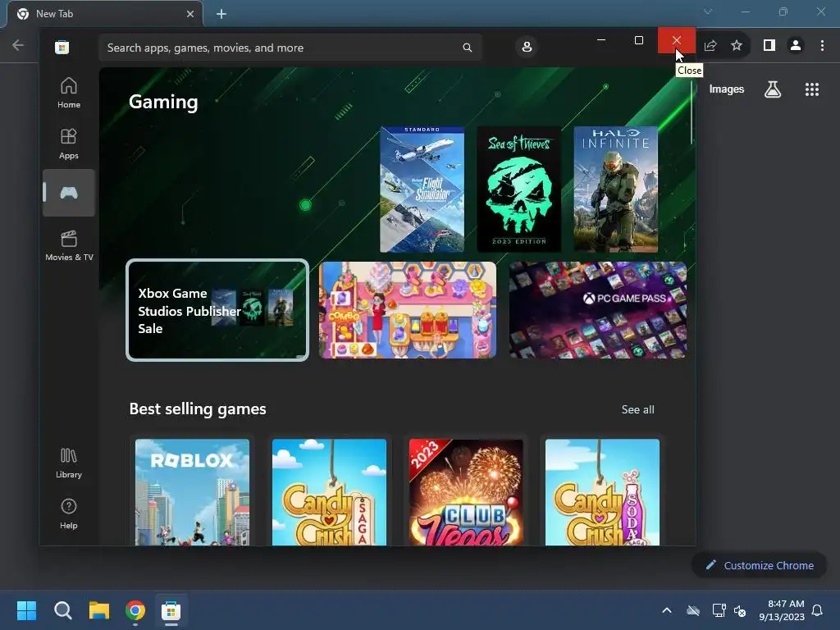Image resolution: width=840 pixels, height=630 pixels.
Task: Open the Windows Start menu
Action: pos(26,610)
